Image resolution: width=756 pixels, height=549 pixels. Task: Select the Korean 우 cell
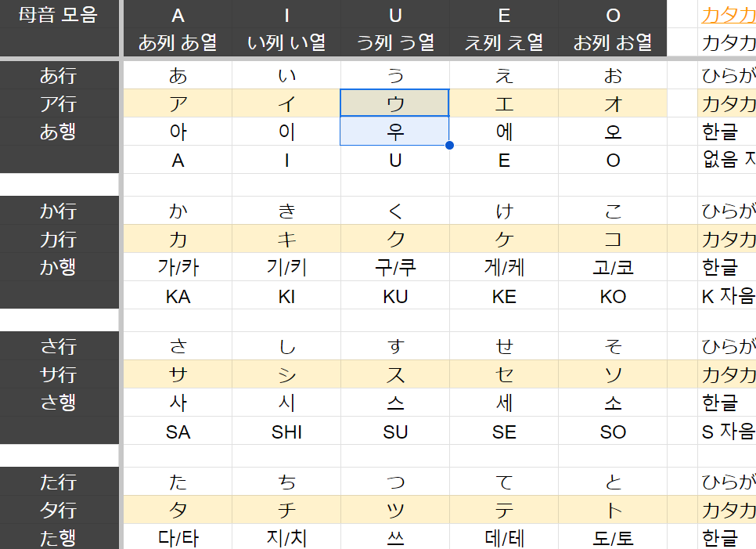[395, 132]
